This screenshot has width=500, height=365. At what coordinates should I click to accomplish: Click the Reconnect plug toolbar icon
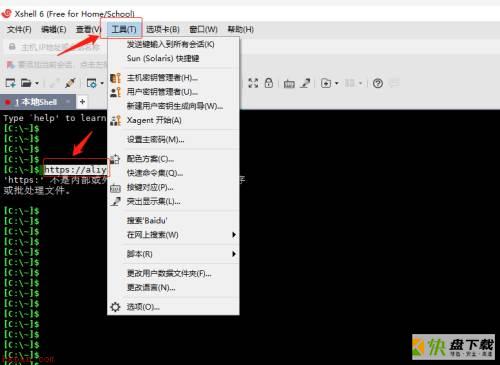pos(70,83)
